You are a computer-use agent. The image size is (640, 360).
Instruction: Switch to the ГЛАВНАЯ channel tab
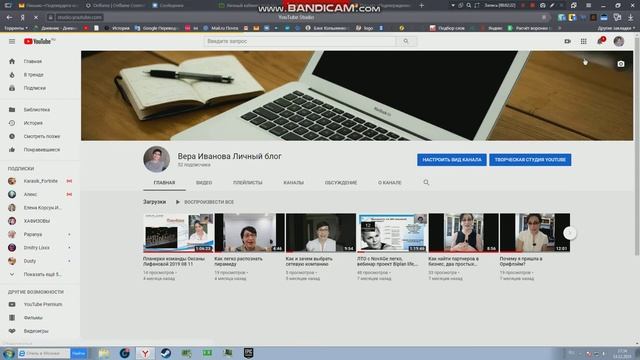point(164,182)
